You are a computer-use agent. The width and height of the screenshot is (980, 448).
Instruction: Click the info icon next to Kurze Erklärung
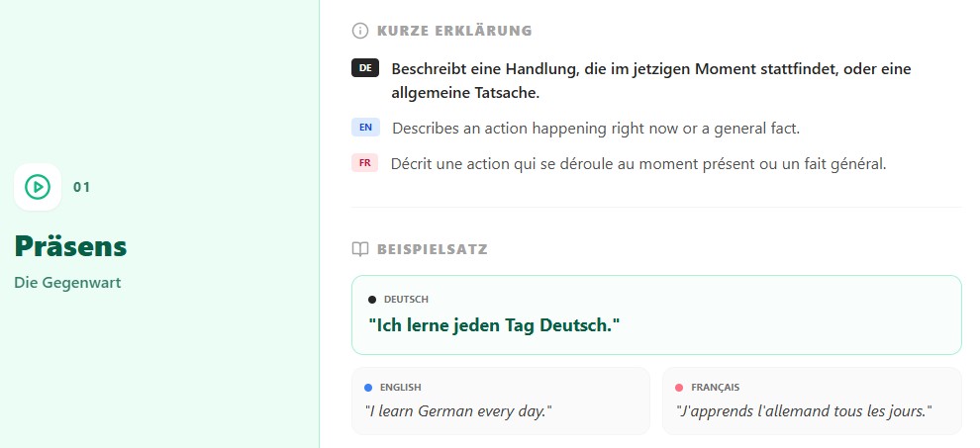[x=360, y=31]
